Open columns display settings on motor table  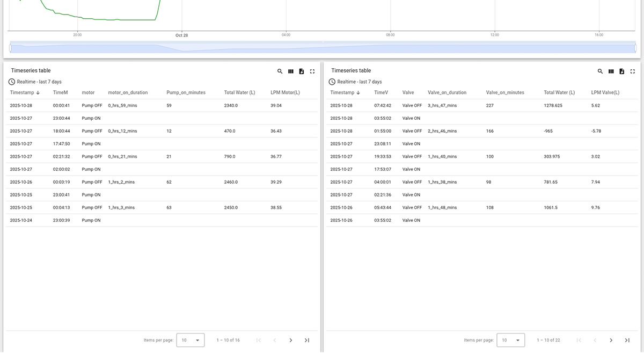tap(291, 71)
